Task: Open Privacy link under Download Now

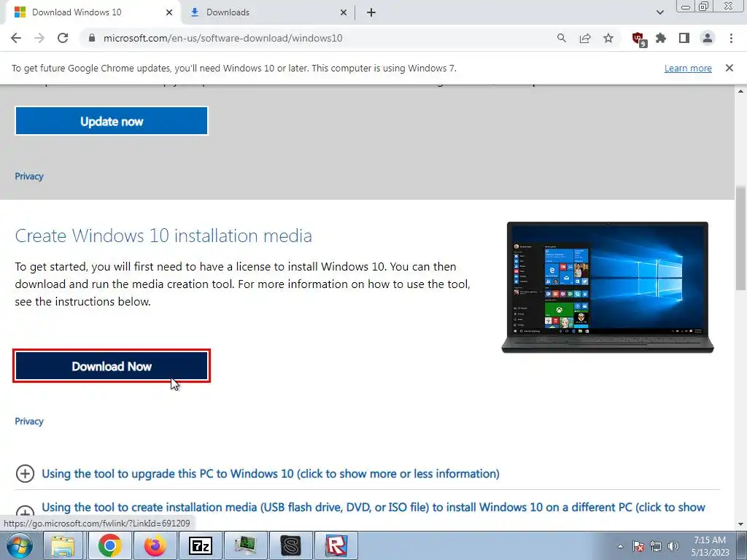Action: point(29,421)
